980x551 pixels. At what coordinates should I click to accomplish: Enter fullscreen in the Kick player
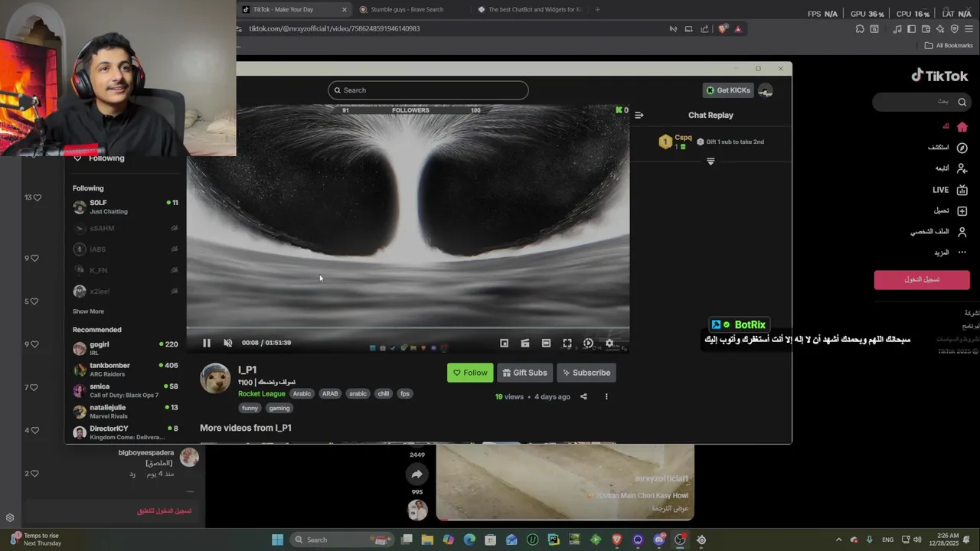[567, 343]
